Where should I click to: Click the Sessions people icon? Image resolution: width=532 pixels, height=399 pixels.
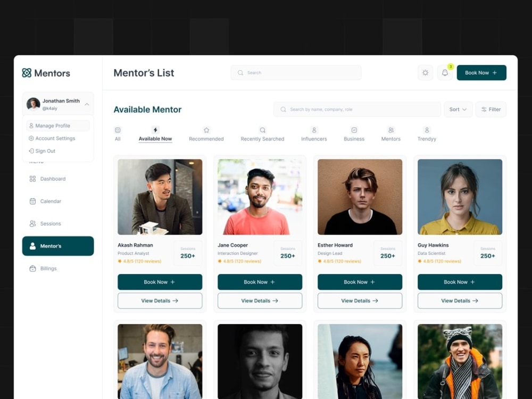pos(32,223)
